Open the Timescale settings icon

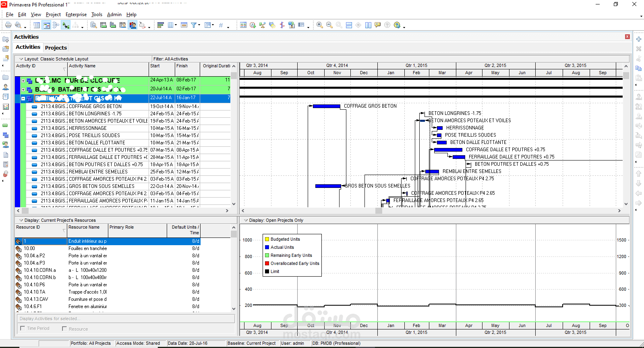(x=184, y=25)
